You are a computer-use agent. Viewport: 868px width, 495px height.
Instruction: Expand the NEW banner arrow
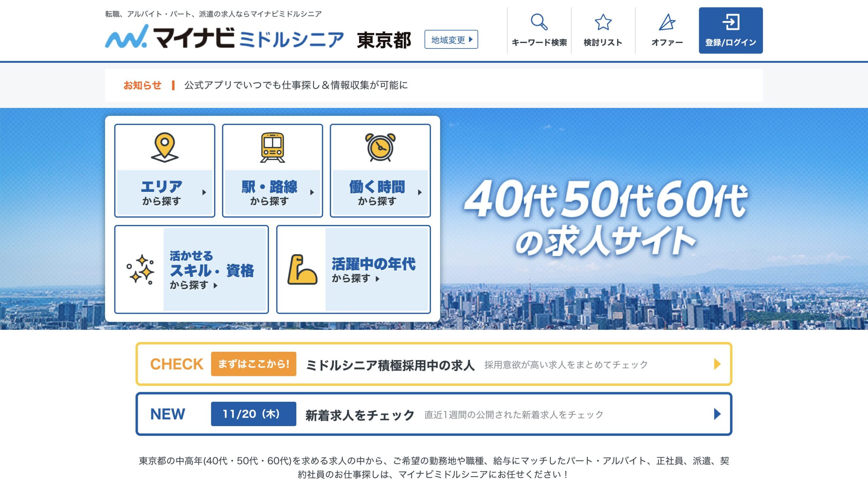pyautogui.click(x=717, y=415)
